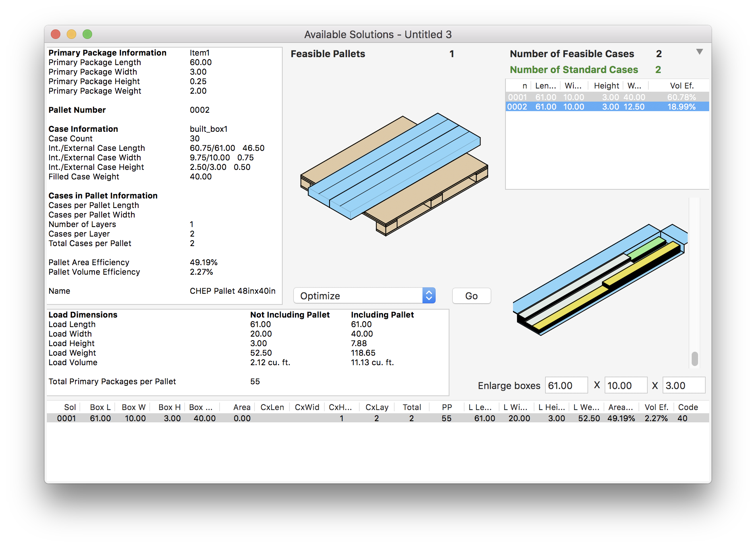Sort solutions by Area column header
The image size is (756, 547).
241,407
